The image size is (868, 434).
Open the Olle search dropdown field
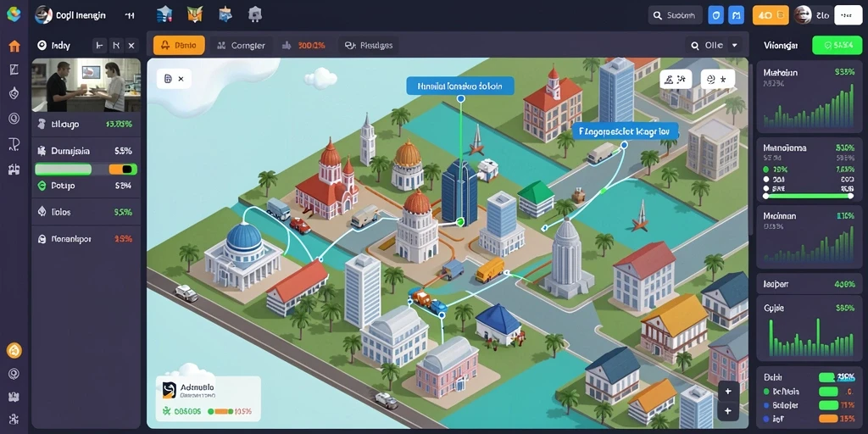tap(714, 46)
